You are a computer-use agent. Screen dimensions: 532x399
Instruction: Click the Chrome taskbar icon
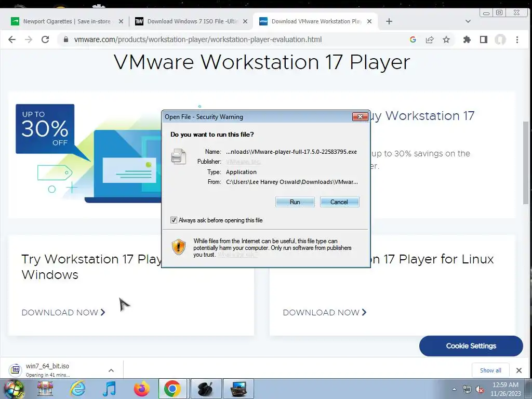pyautogui.click(x=172, y=389)
